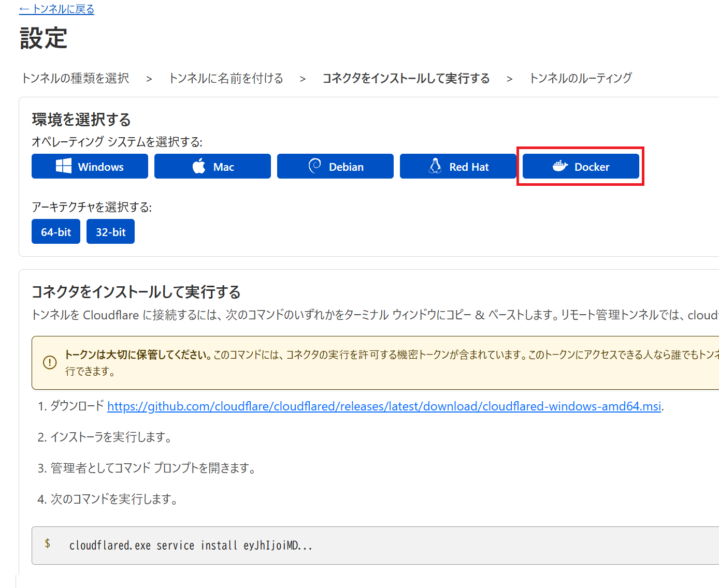Open the cloudflared-windows-amd64.msi download link
Screen dimensions: 719x588
point(384,406)
